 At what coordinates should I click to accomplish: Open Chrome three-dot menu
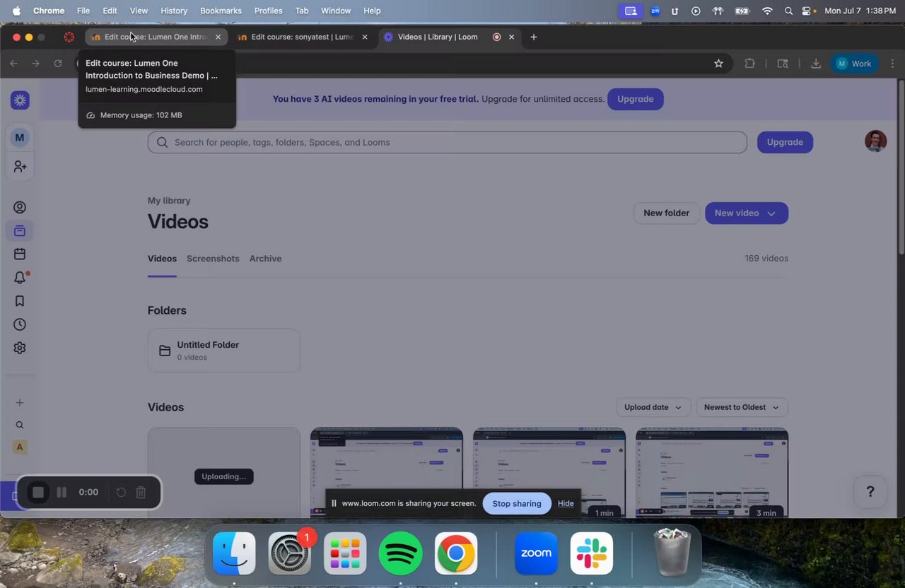pyautogui.click(x=892, y=64)
